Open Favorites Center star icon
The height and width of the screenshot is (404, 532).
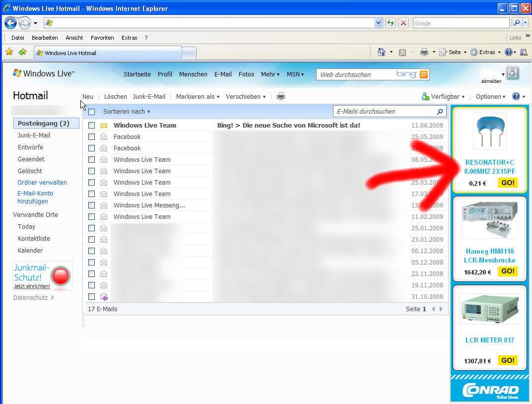(9, 52)
